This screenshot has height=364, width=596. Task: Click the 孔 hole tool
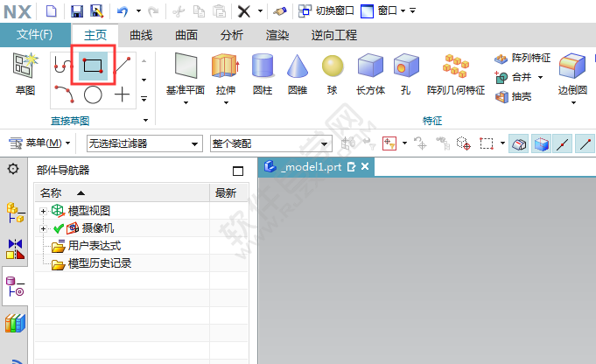point(405,74)
